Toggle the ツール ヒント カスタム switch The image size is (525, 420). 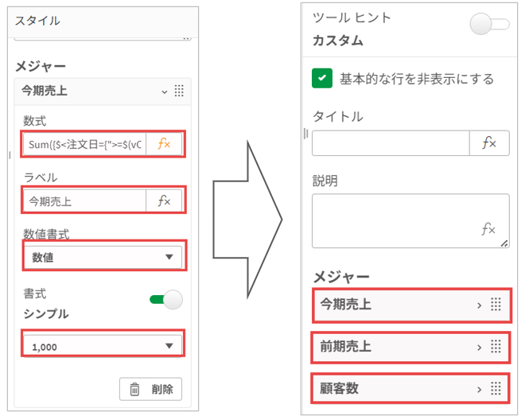[x=489, y=24]
